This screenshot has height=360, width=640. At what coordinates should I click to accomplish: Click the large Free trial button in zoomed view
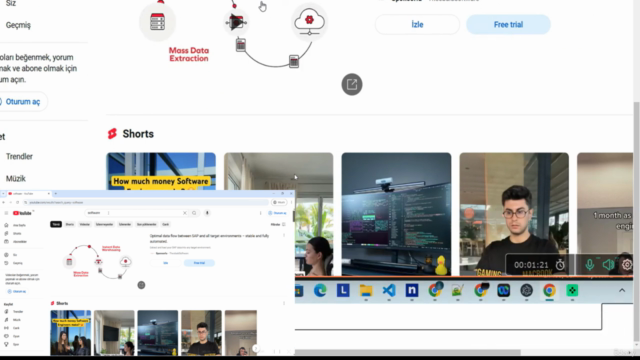tap(508, 24)
